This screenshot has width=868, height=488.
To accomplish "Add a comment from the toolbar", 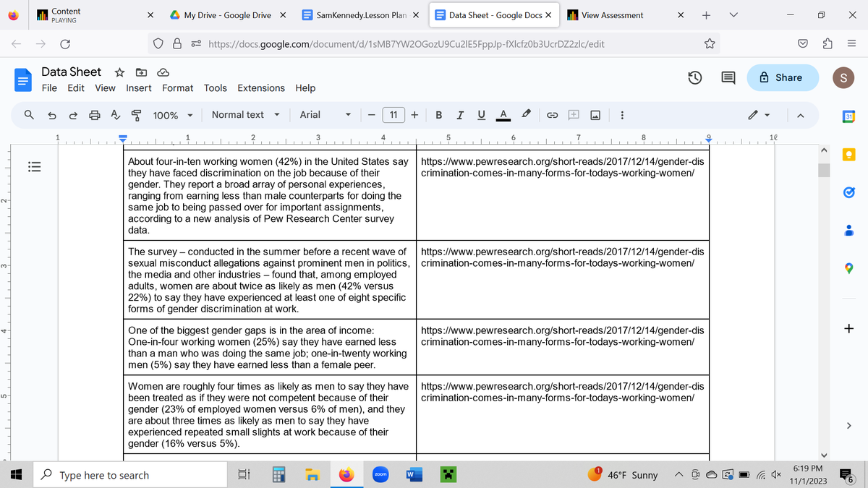I will [573, 114].
